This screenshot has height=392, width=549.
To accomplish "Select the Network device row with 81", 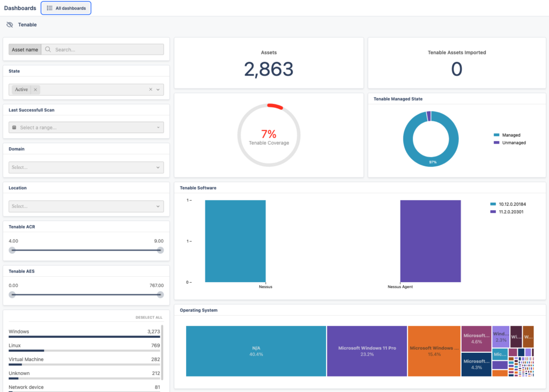I will coord(84,388).
